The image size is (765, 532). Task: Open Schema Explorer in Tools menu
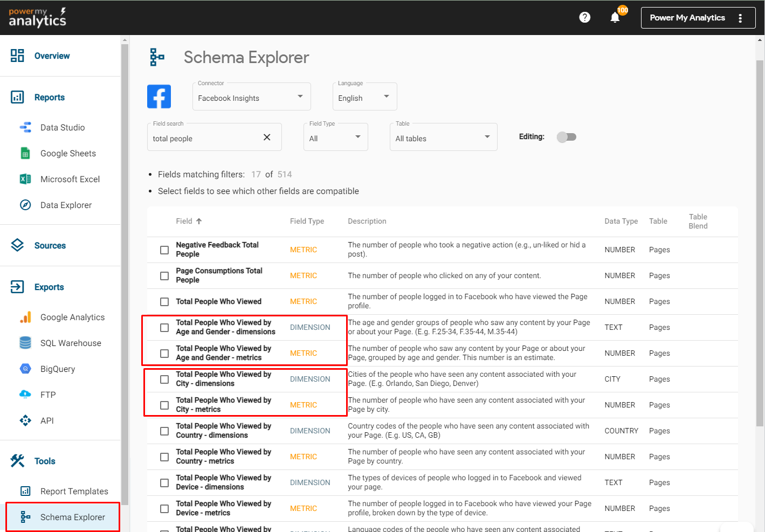(x=72, y=517)
